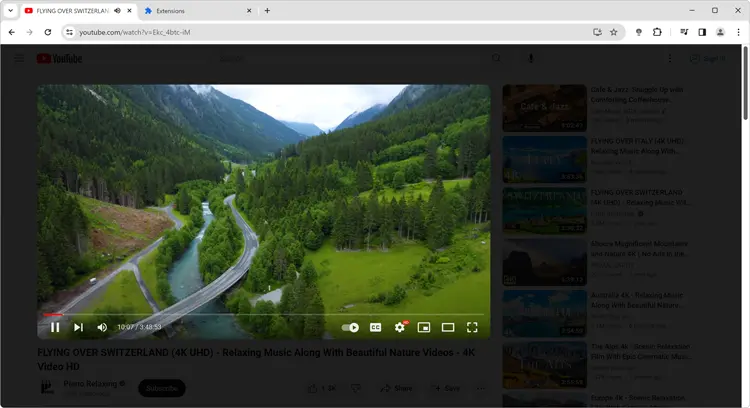Start voice search with microphone

point(530,58)
